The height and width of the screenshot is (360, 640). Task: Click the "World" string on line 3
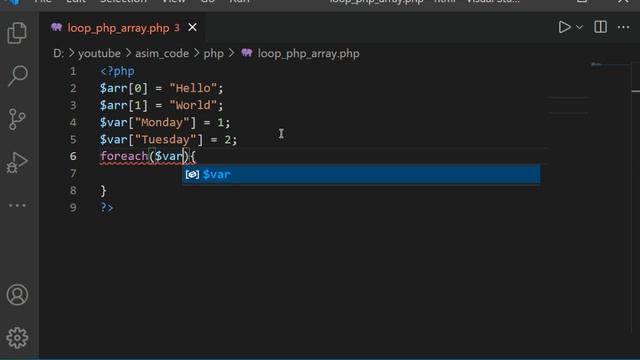tap(193, 105)
